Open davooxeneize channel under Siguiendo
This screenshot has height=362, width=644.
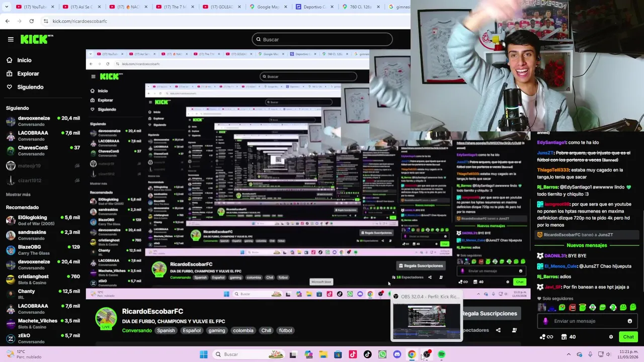43,121
